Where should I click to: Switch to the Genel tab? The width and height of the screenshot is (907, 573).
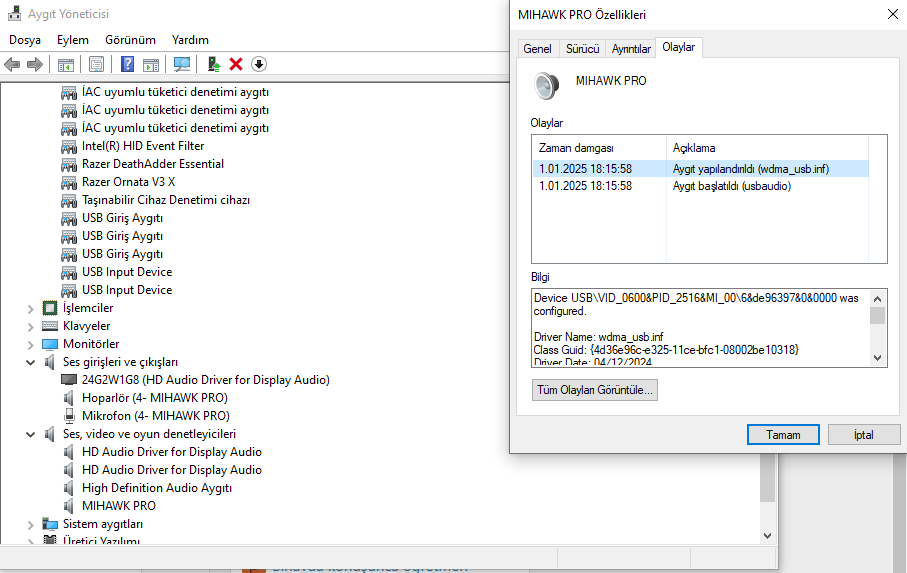537,49
